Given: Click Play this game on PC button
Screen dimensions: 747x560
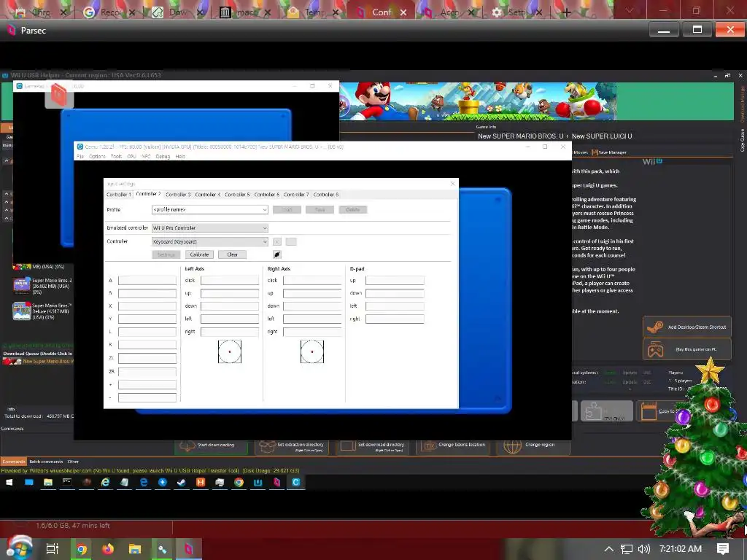Looking at the screenshot, I should [x=686, y=349].
